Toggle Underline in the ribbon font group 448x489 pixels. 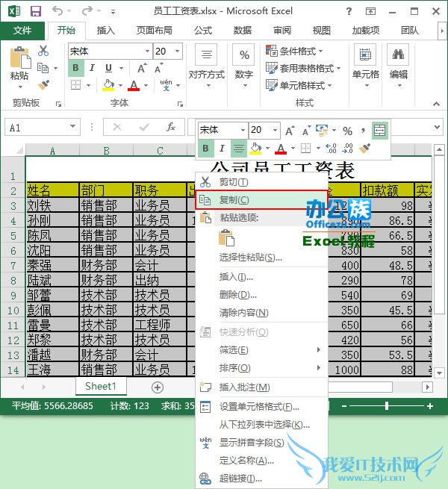[105, 68]
